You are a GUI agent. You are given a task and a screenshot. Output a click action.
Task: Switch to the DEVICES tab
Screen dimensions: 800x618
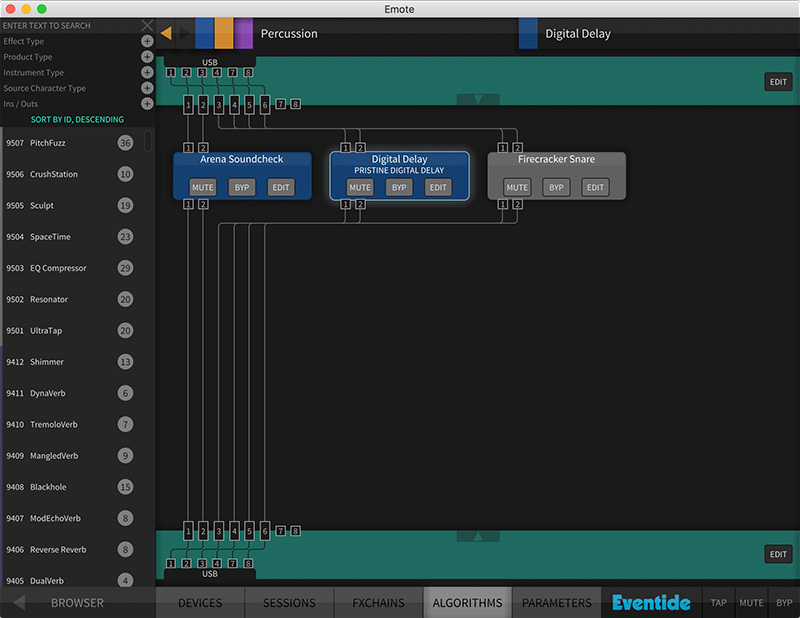pyautogui.click(x=200, y=603)
